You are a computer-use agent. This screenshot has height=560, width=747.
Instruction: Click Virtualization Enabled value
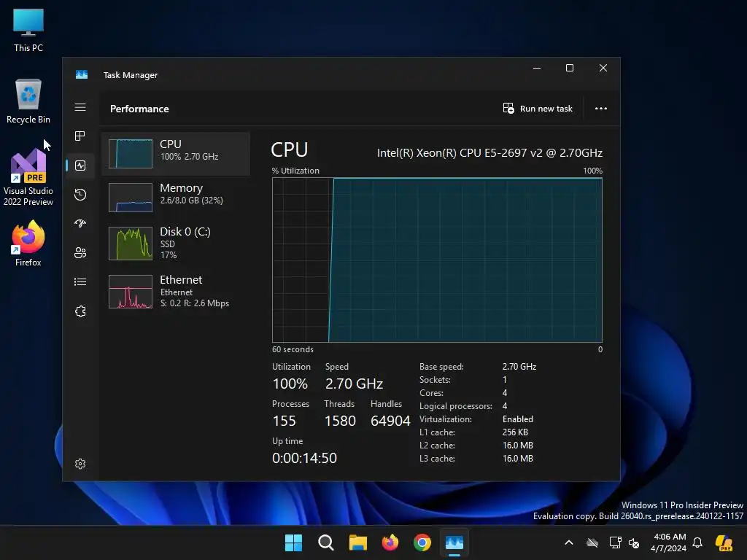518,419
